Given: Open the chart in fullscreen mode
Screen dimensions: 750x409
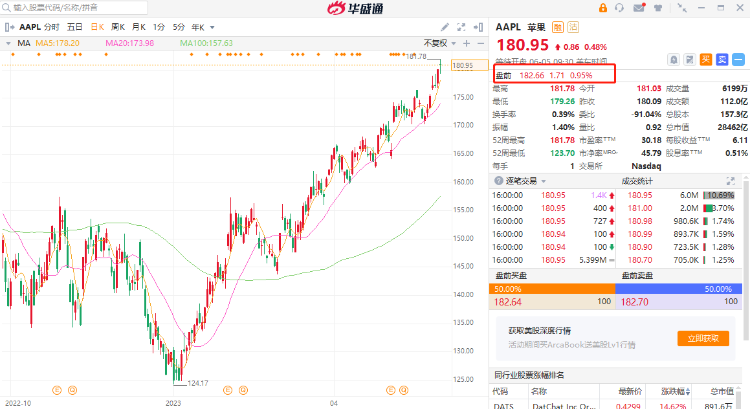Looking at the screenshot, I should click(x=461, y=27).
